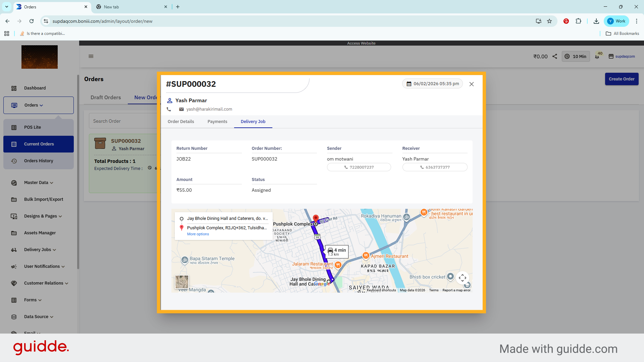Screen dimensions: 644x362
Task: Open the notifications bell with badge 40
Action: pos(597,56)
